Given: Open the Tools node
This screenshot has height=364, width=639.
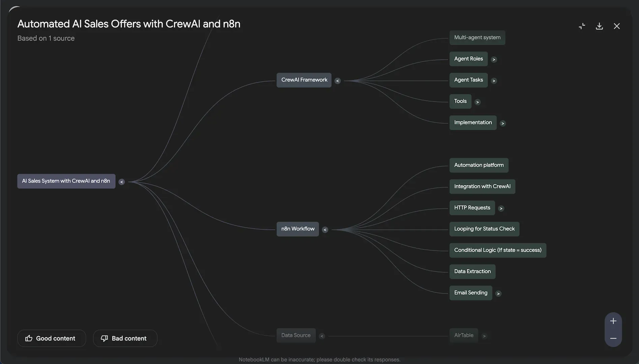Looking at the screenshot, I should click(460, 101).
